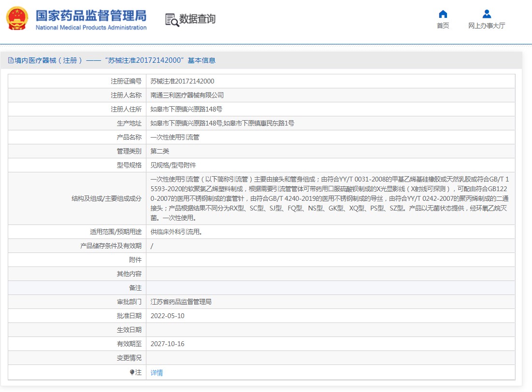Click management category value 第二类
The image size is (532, 392).
tap(159, 151)
